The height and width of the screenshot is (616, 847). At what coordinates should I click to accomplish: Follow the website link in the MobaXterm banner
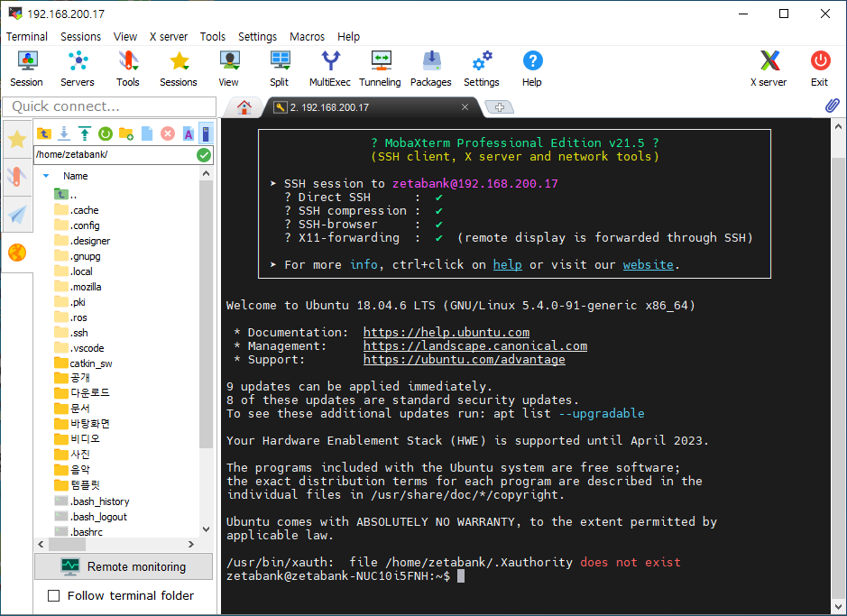[649, 264]
